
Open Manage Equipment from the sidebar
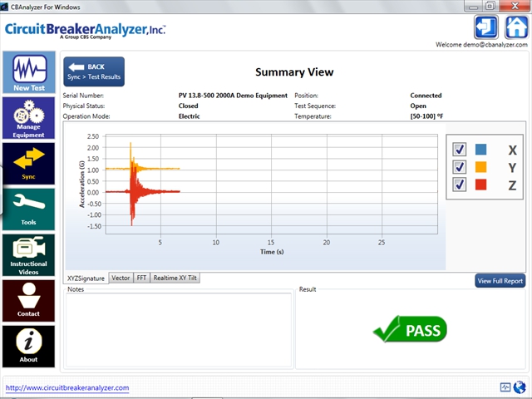29,118
